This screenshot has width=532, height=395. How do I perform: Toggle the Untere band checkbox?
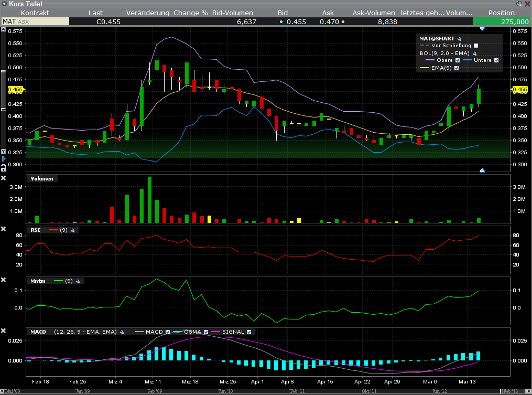[x=496, y=60]
